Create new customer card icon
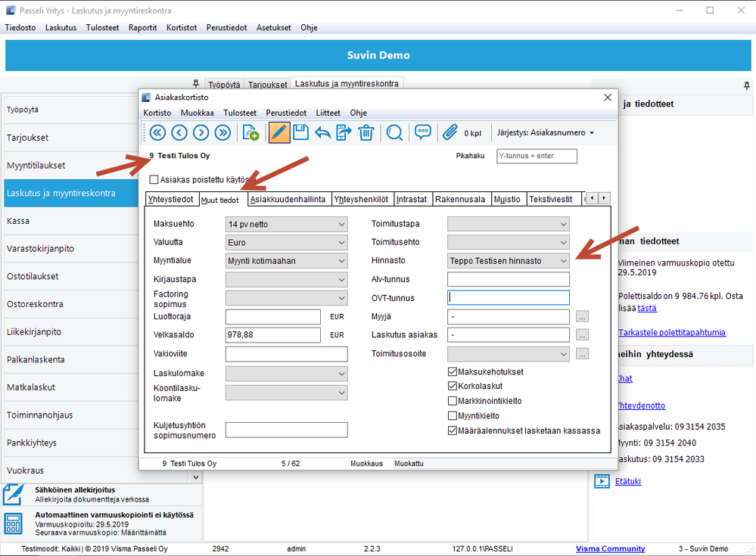 click(250, 132)
